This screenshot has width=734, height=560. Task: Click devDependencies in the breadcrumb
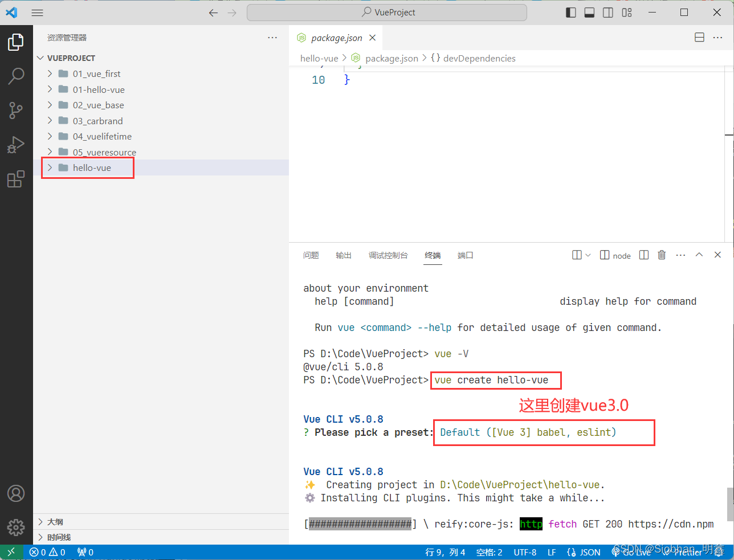pyautogui.click(x=479, y=58)
